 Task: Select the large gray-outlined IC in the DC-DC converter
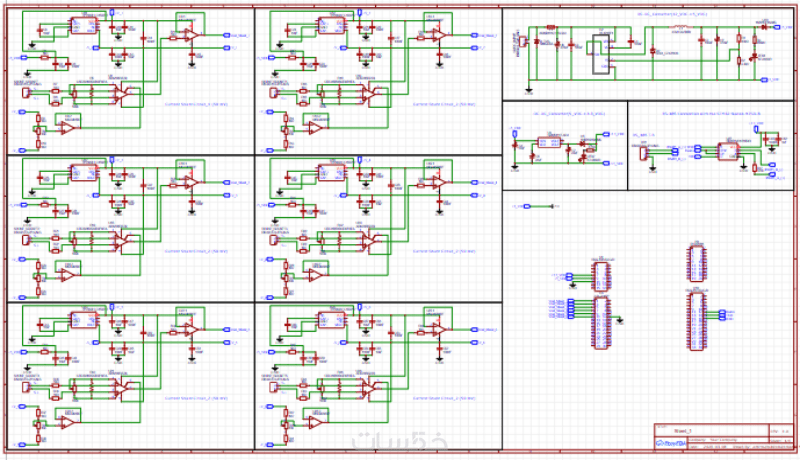601,55
